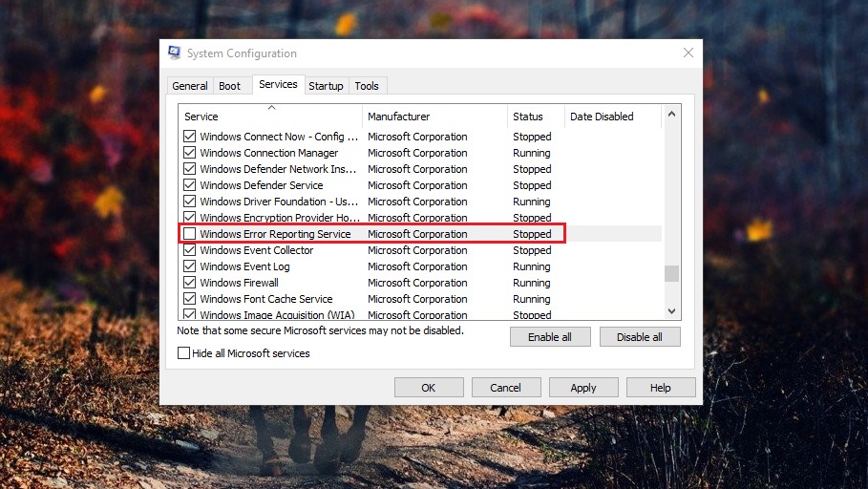Open Help for System Configuration

pyautogui.click(x=661, y=388)
